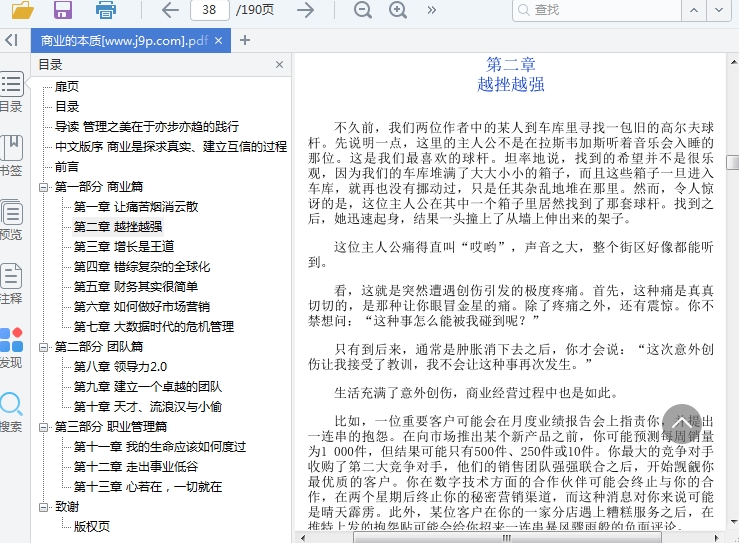Open 第二章 越挫越强 in the outline
This screenshot has height=543, width=739.
point(118,227)
